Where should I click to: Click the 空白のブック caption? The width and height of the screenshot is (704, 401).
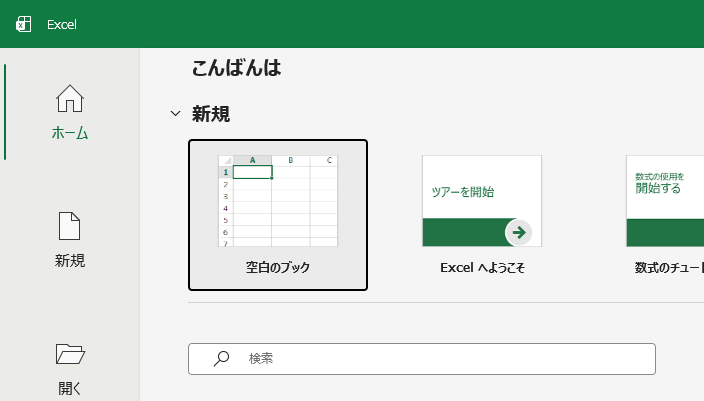278,268
